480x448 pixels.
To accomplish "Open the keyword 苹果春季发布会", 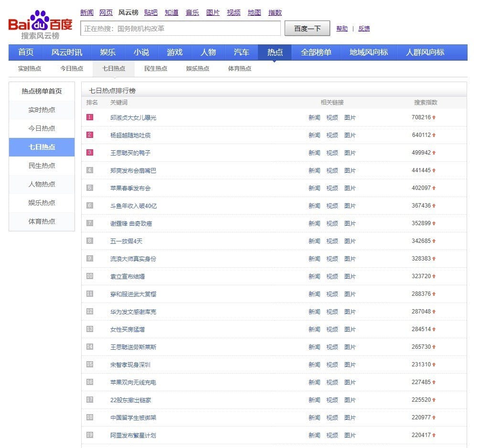I will (x=130, y=188).
